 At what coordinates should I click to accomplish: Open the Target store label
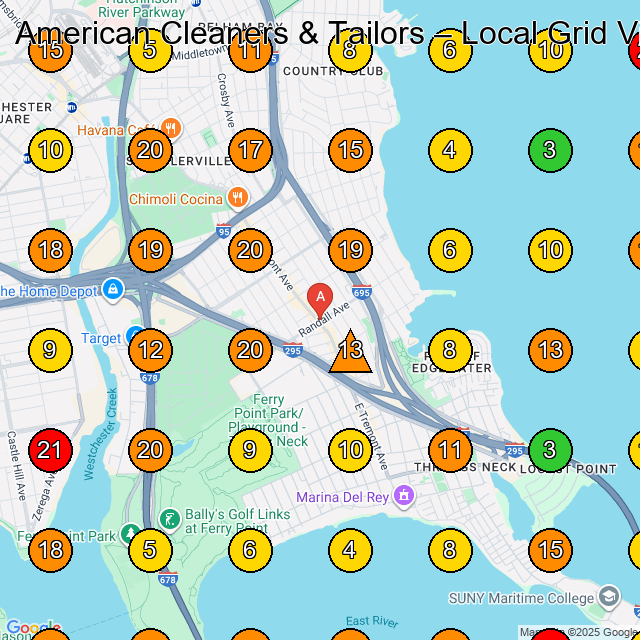[x=101, y=339]
